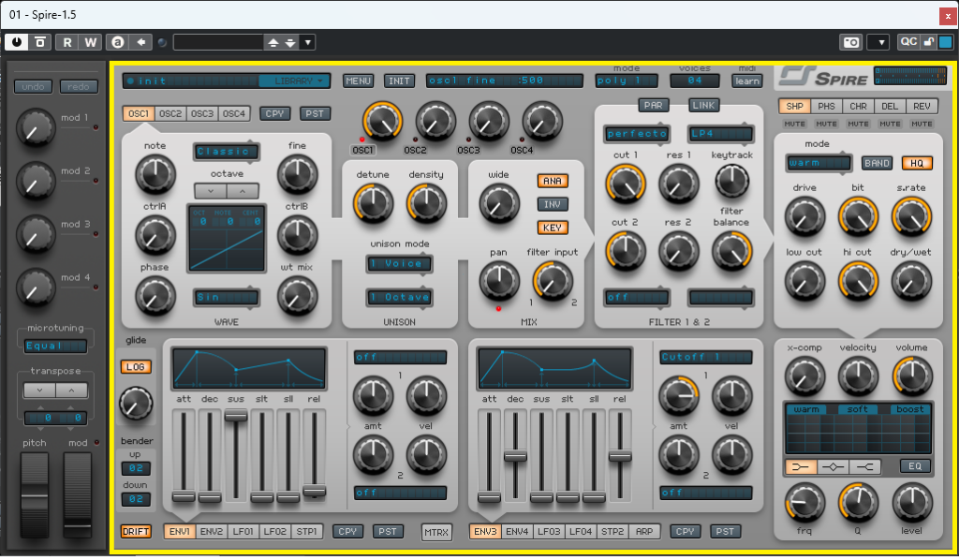Toggle the DRIFT button
Screen dimensions: 959x560
click(136, 532)
